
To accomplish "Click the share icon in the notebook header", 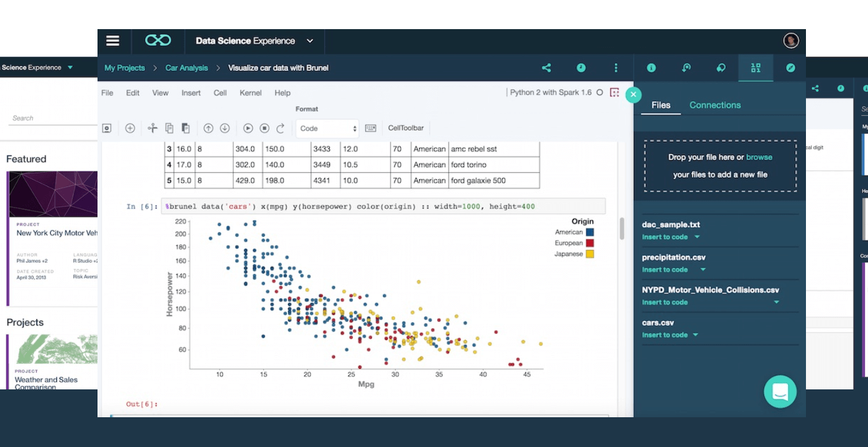I will click(x=546, y=68).
